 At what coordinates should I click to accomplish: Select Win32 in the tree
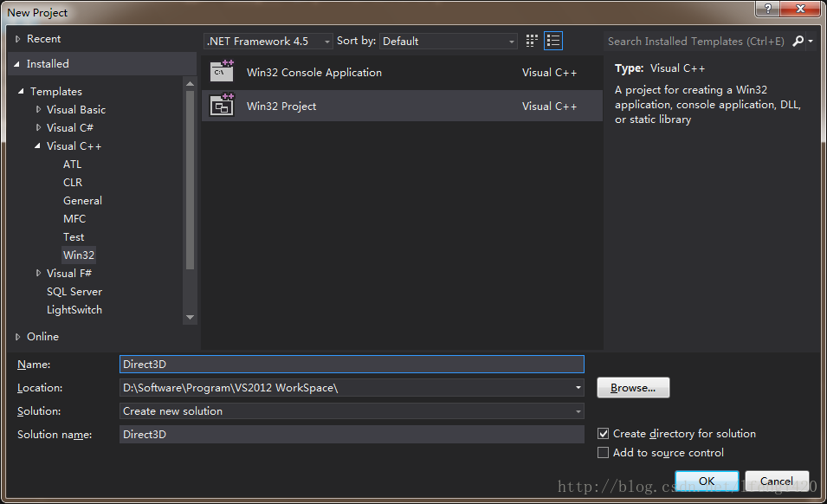[79, 255]
